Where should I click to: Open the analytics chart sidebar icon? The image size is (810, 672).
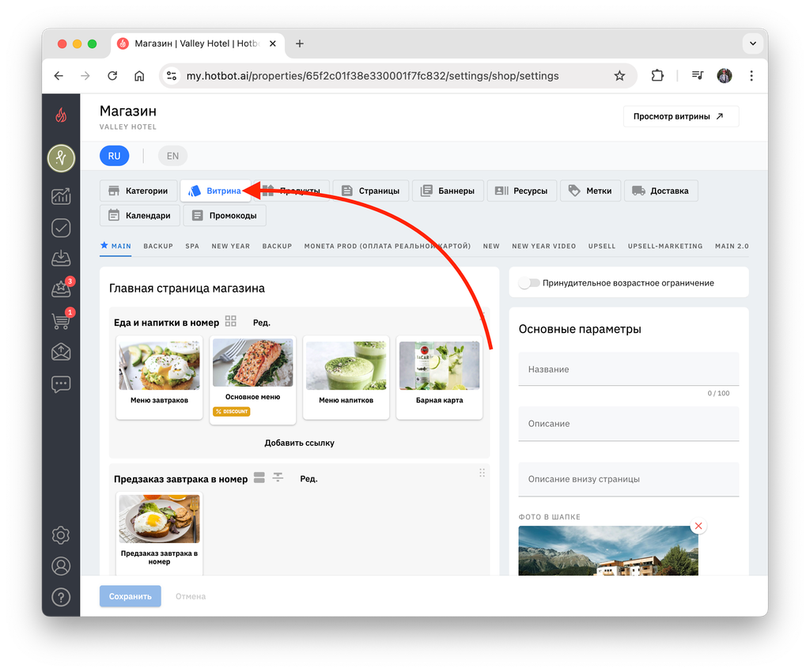[x=61, y=196]
